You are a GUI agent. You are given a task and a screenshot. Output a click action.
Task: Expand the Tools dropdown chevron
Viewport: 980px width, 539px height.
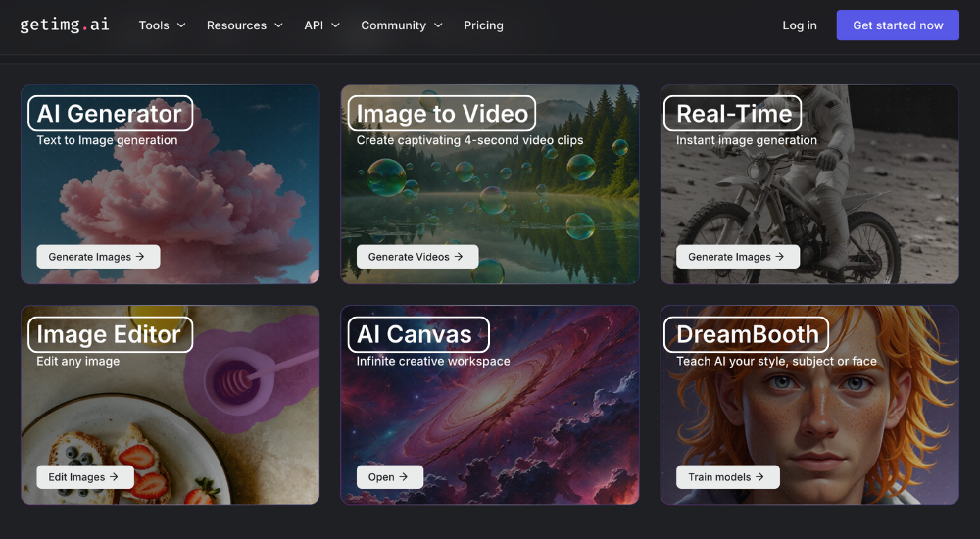(x=181, y=25)
